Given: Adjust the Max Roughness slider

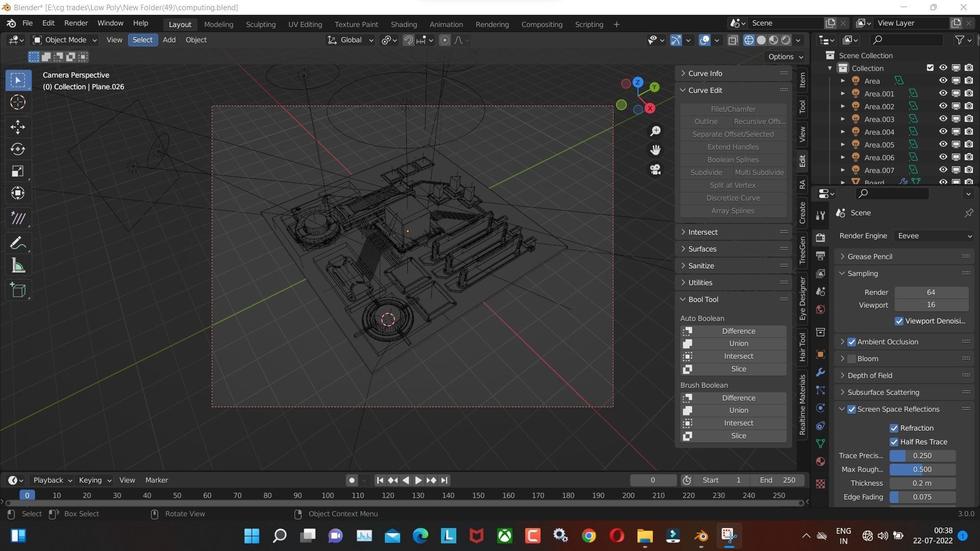Looking at the screenshot, I should (922, 469).
